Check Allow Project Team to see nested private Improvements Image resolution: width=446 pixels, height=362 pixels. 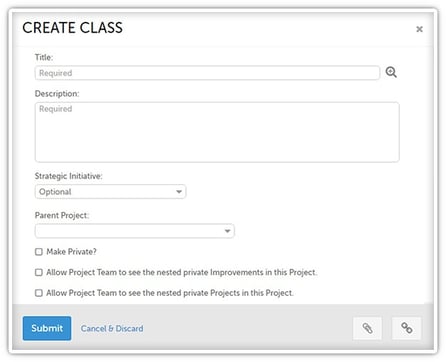39,272
